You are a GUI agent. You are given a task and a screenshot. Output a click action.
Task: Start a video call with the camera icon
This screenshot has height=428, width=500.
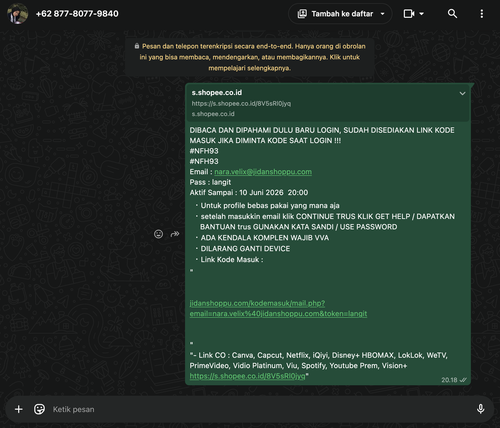coord(409,14)
